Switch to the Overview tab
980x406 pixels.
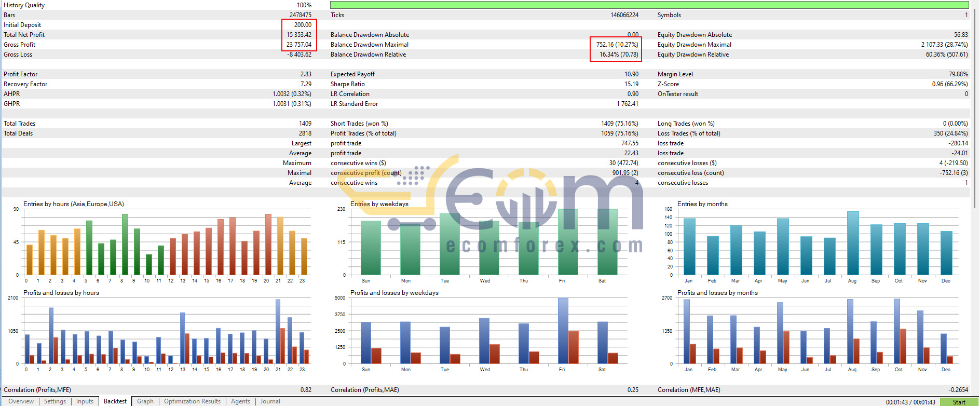[21, 401]
